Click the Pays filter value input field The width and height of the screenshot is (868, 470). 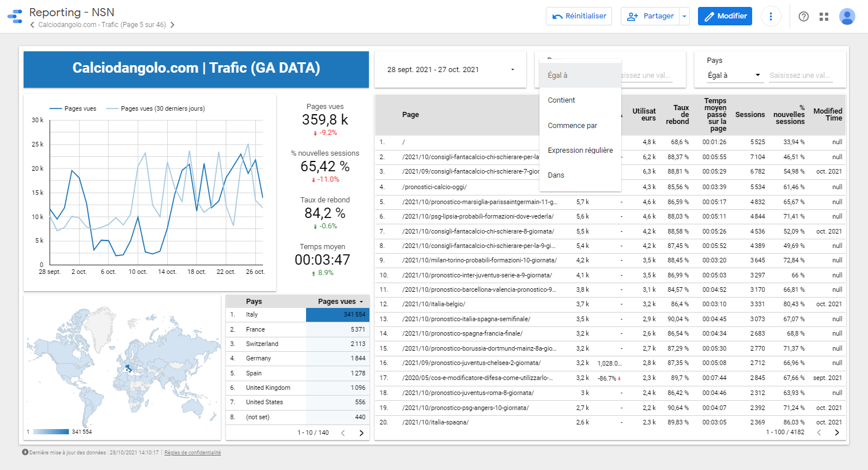point(800,76)
